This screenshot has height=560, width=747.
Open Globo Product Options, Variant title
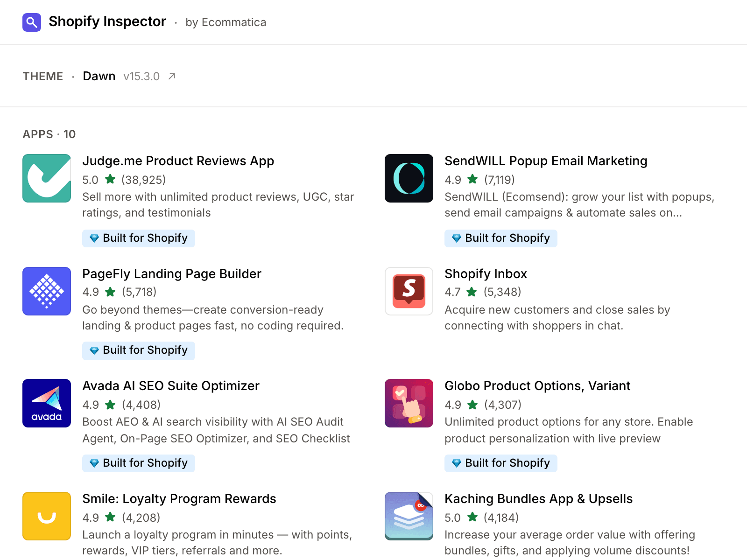tap(537, 386)
